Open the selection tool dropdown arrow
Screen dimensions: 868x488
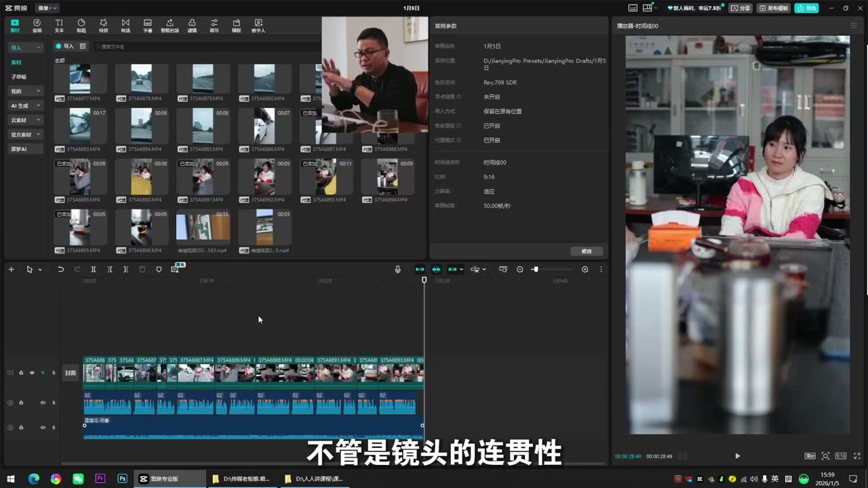tap(40, 270)
